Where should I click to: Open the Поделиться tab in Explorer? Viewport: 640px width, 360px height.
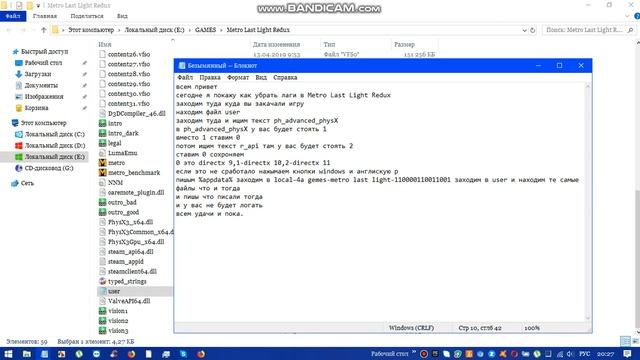tap(87, 16)
